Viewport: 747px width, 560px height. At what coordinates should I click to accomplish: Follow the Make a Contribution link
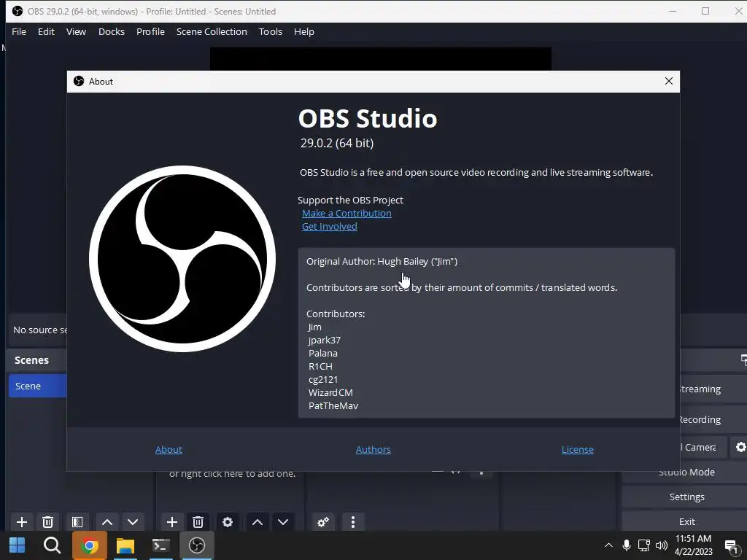pos(347,214)
